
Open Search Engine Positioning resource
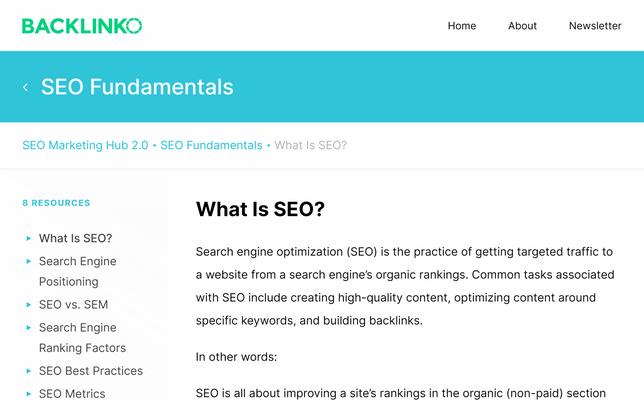tap(77, 271)
